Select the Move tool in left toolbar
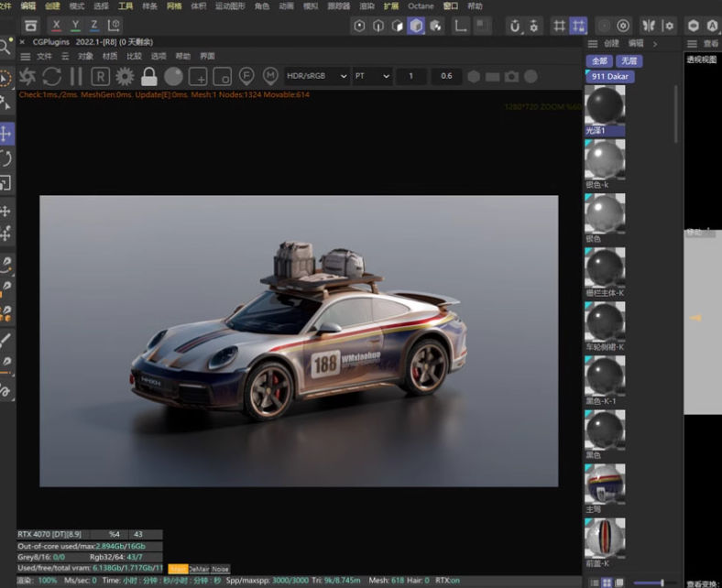This screenshot has height=588, width=722. click(x=6, y=134)
